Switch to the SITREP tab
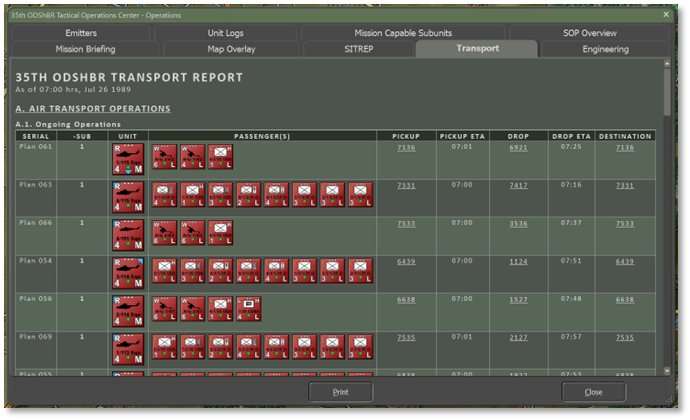Image resolution: width=690 pixels, height=420 pixels. click(358, 49)
